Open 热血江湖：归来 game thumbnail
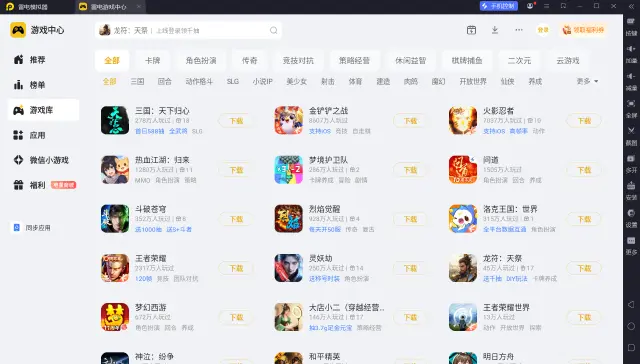 [x=115, y=169]
